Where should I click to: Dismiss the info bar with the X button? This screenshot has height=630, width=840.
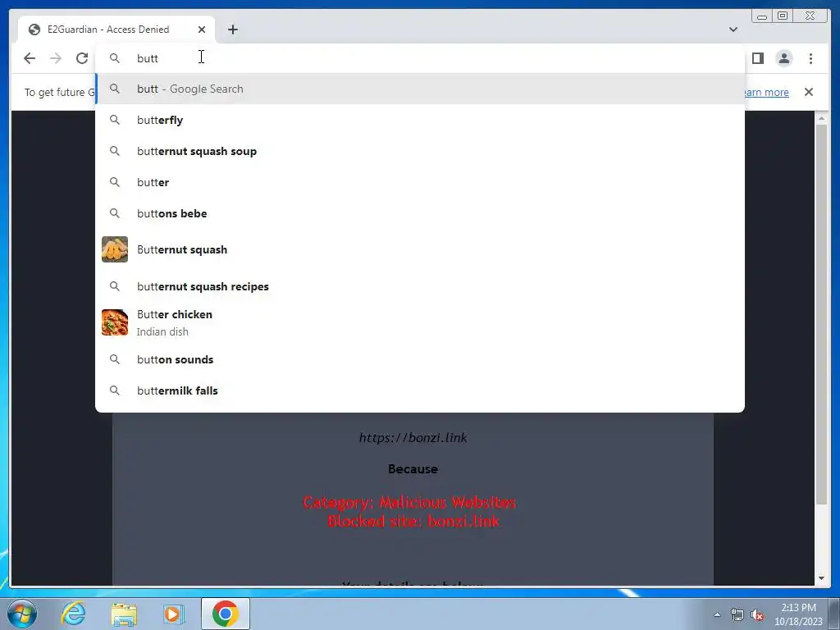coord(809,92)
